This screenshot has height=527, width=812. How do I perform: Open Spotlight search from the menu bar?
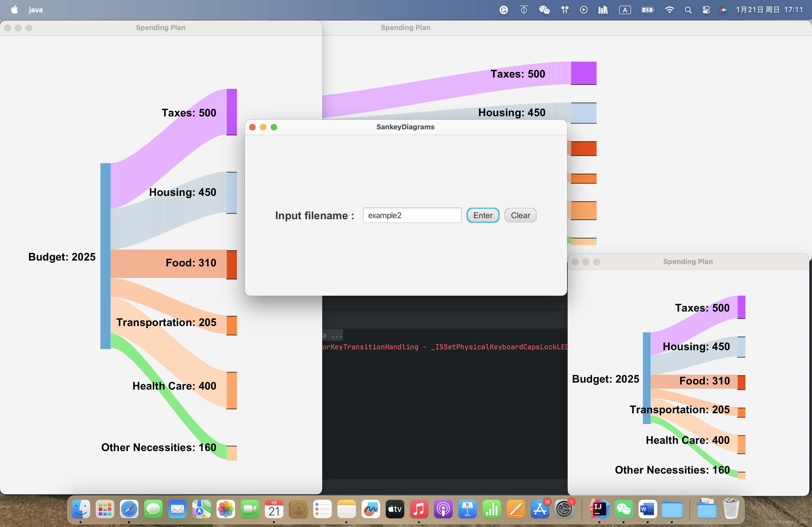[x=688, y=10]
